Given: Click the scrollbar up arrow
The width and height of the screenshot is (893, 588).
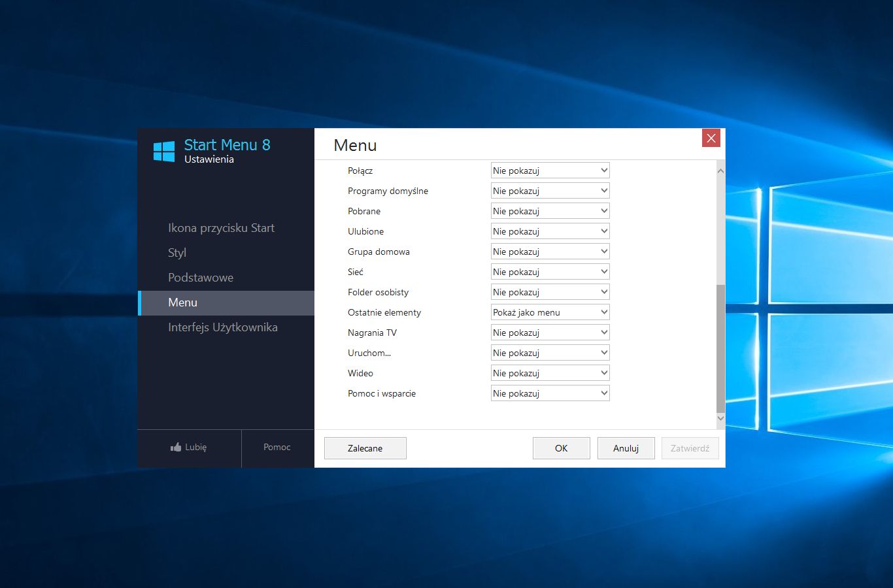Looking at the screenshot, I should pyautogui.click(x=720, y=171).
